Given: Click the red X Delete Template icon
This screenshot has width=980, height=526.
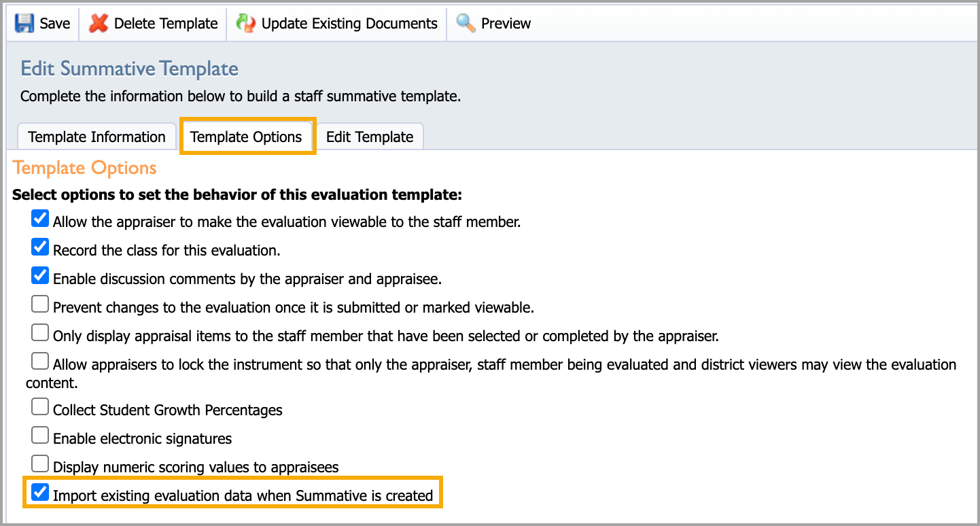Looking at the screenshot, I should (x=99, y=23).
